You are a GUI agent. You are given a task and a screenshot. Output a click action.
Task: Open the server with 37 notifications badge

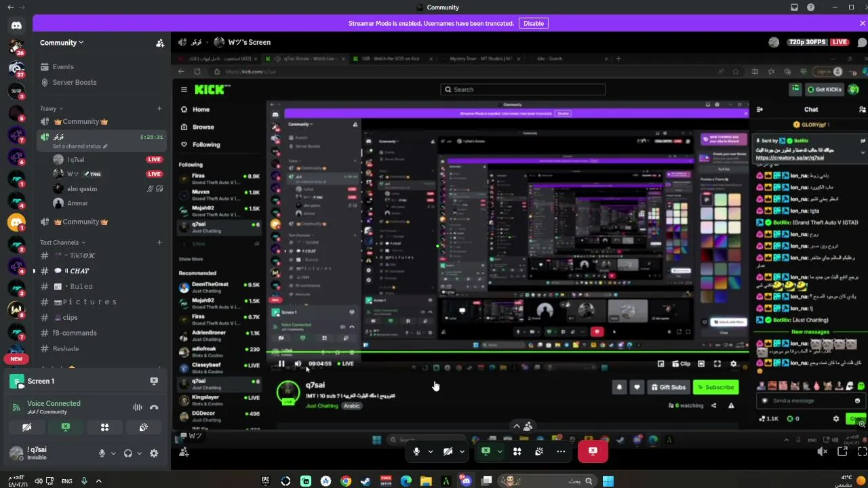16,68
